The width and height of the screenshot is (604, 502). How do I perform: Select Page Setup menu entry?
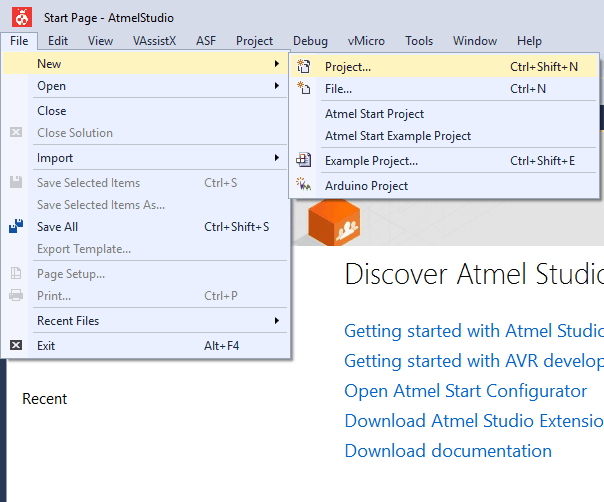pos(146,274)
